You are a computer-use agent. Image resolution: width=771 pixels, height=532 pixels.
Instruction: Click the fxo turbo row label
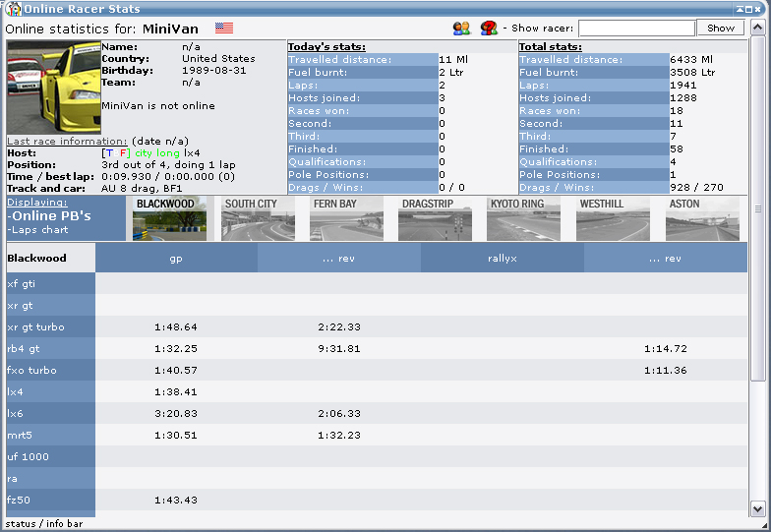[x=31, y=370]
